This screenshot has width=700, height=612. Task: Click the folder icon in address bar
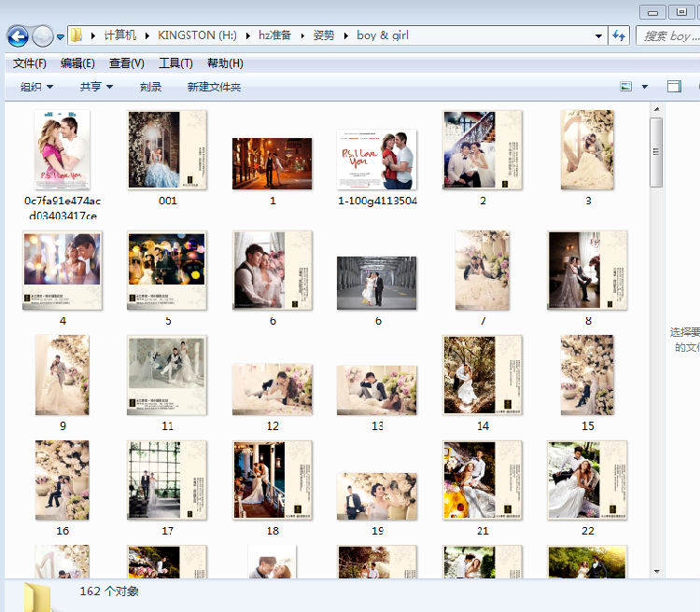point(77,35)
